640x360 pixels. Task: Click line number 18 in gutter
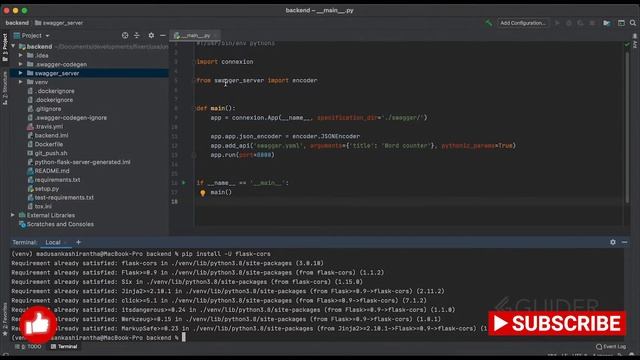tap(174, 202)
